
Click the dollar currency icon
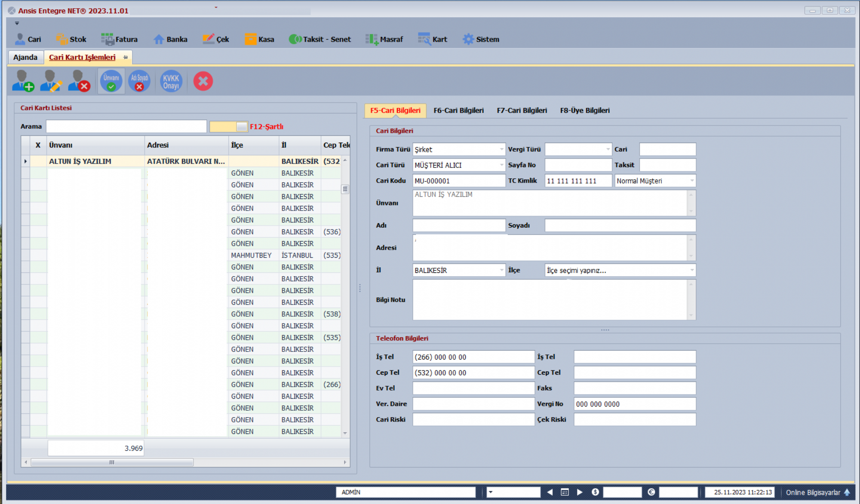(x=595, y=492)
